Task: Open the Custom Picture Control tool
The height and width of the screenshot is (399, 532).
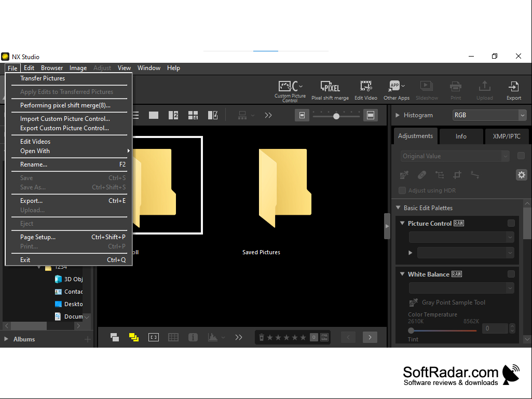Action: [290, 91]
